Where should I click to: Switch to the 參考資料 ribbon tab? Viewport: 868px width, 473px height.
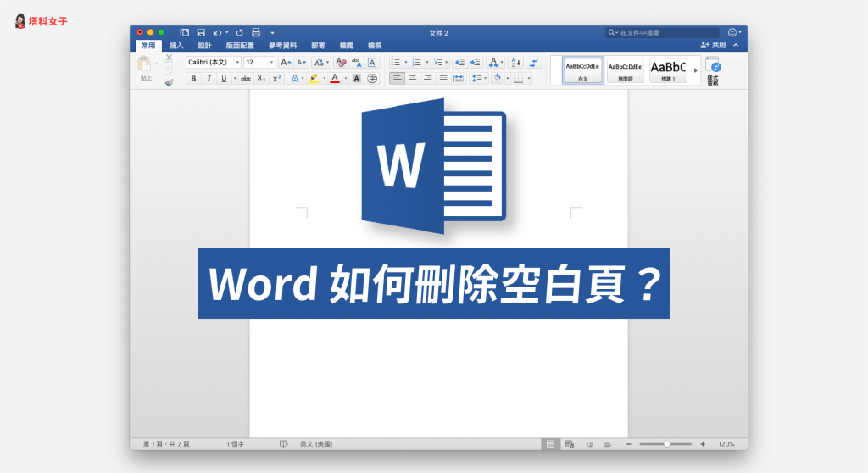[x=283, y=46]
